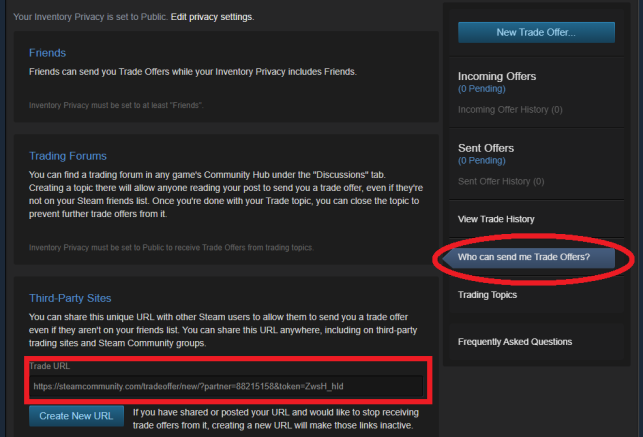The width and height of the screenshot is (643, 437).
Task: Open Sent Offers section
Action: tap(486, 148)
